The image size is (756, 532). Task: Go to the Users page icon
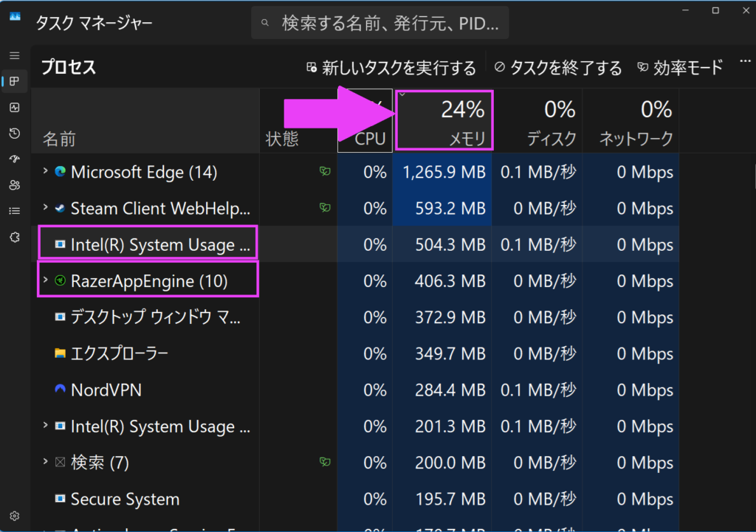click(14, 185)
